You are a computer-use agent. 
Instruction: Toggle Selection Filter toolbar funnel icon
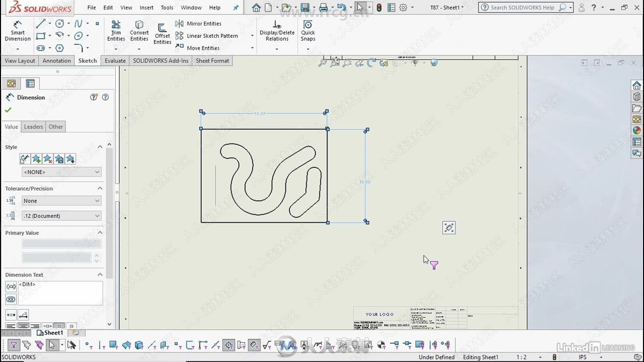(x=14, y=345)
